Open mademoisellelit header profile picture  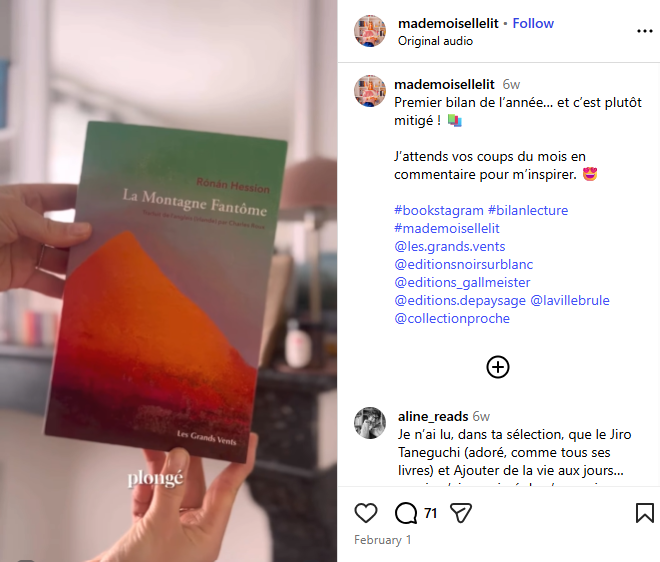[x=370, y=31]
